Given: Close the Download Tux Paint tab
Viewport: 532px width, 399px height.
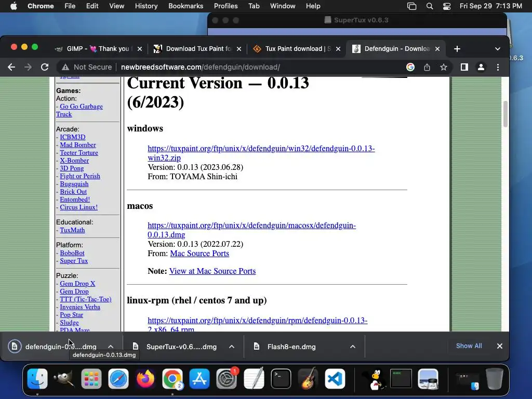Looking at the screenshot, I should click(x=239, y=49).
